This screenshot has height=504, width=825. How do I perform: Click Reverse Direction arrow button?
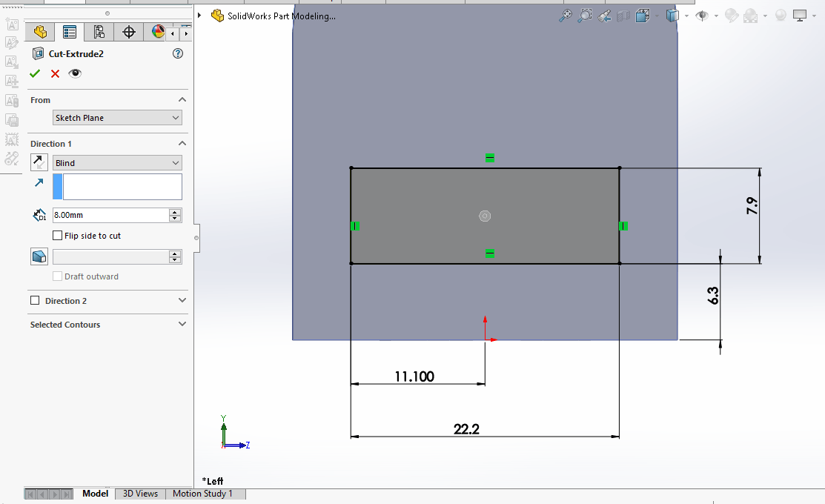pyautogui.click(x=39, y=162)
